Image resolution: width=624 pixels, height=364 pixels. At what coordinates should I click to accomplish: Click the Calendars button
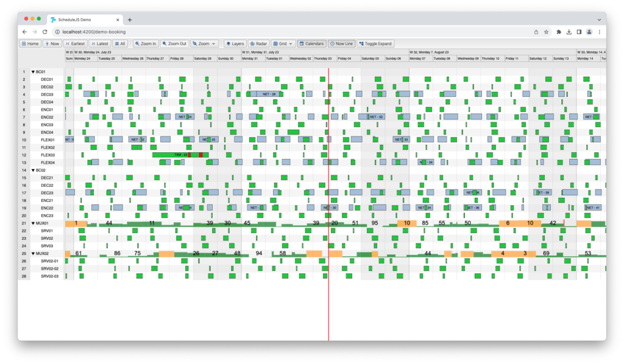(311, 43)
